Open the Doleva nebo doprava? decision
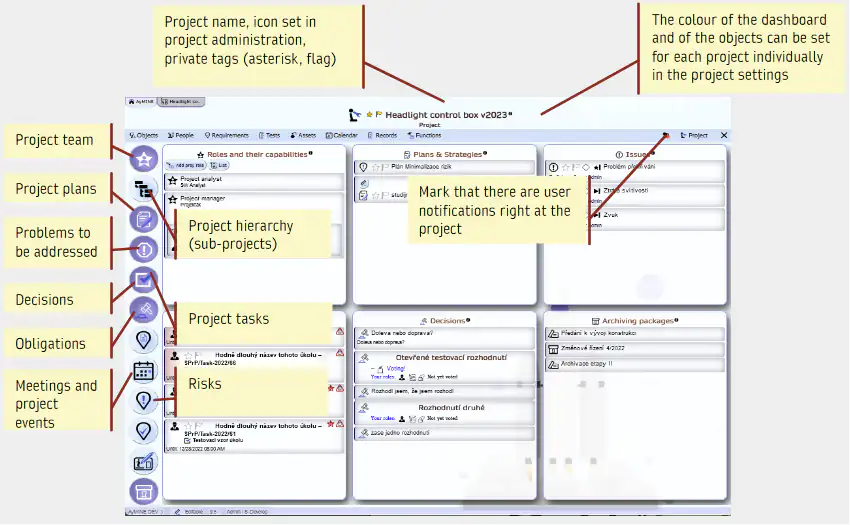This screenshot has width=850, height=525. (445, 337)
